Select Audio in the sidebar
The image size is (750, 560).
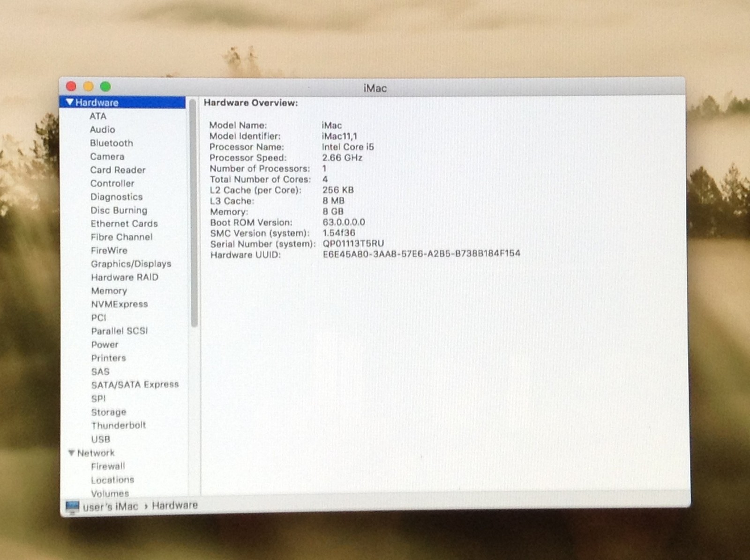103,129
